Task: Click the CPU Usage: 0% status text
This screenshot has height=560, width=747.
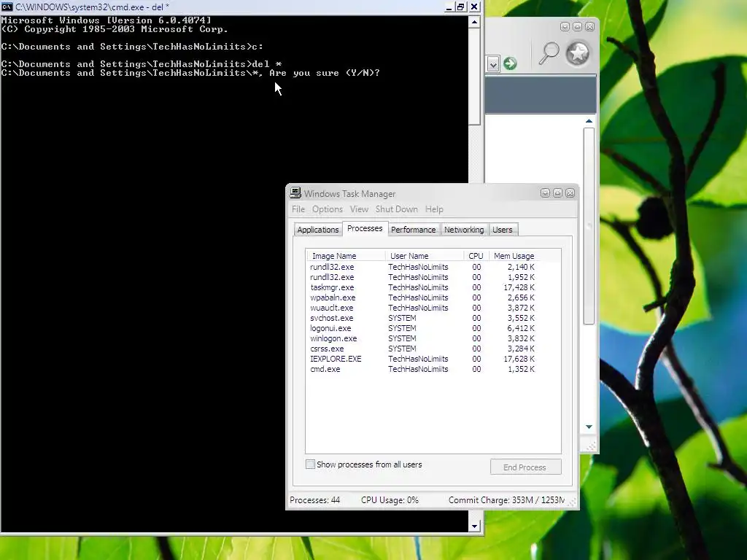Action: point(390,500)
